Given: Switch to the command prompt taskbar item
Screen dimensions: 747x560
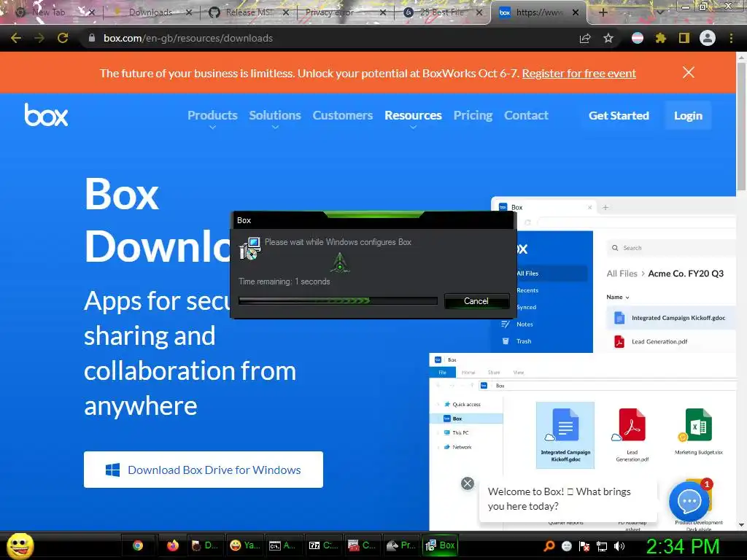Looking at the screenshot, I should 283,545.
